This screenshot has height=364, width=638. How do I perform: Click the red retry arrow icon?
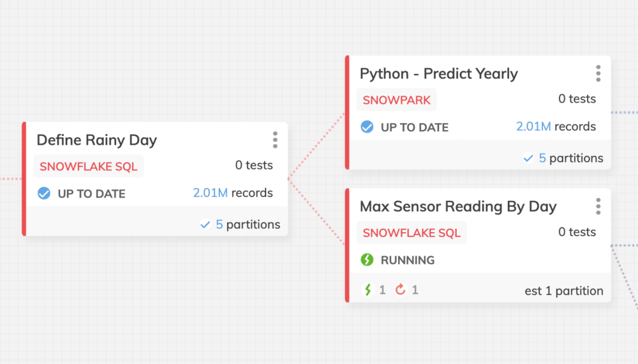pos(401,289)
